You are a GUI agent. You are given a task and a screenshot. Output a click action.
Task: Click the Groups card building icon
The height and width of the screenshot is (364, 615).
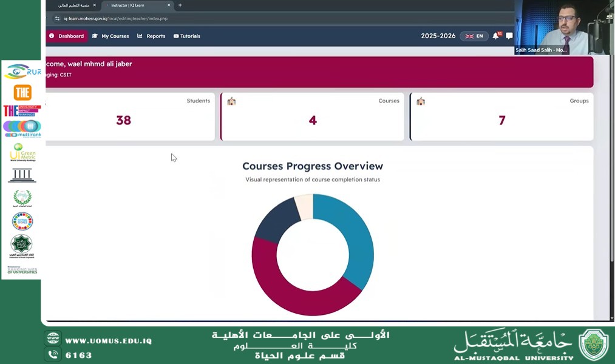tap(421, 101)
